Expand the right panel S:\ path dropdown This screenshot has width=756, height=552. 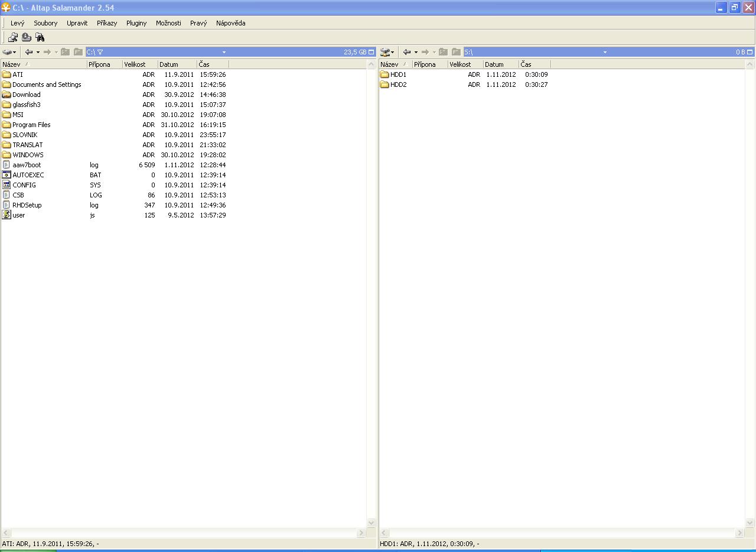(x=605, y=52)
